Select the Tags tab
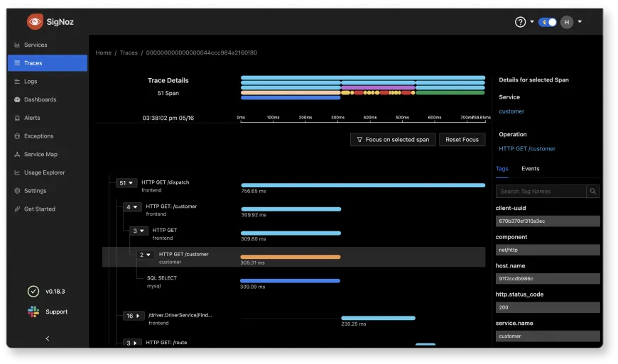The image size is (618, 364). tap(502, 168)
